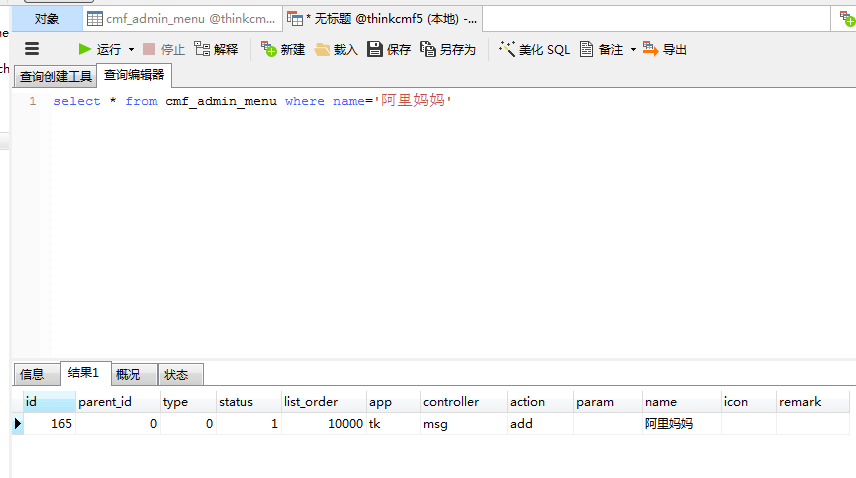Open the 状态 tab
This screenshot has width=856, height=478.
coord(181,374)
